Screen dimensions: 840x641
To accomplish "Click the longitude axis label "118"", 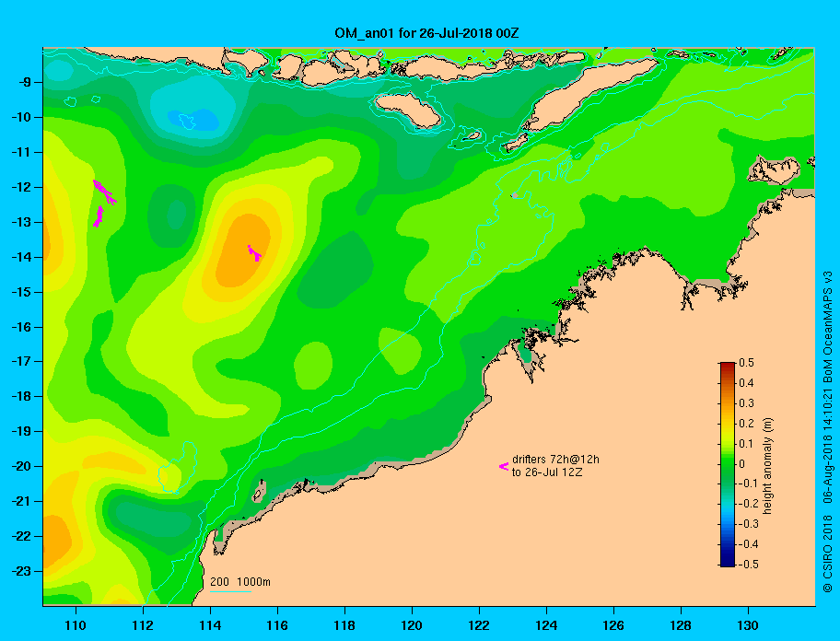I will coord(344,625).
